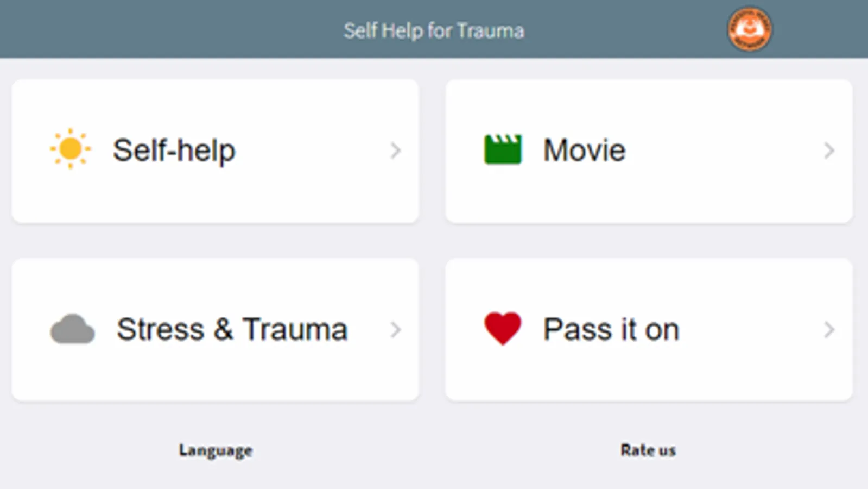Click the Self Help for Trauma title
This screenshot has height=489, width=868.
434,31
